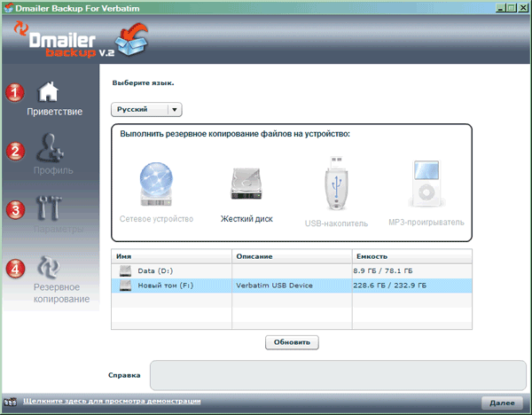Open the demonstration link Щелкните здесь
Viewport: 532px width, 415px height.
[112, 401]
